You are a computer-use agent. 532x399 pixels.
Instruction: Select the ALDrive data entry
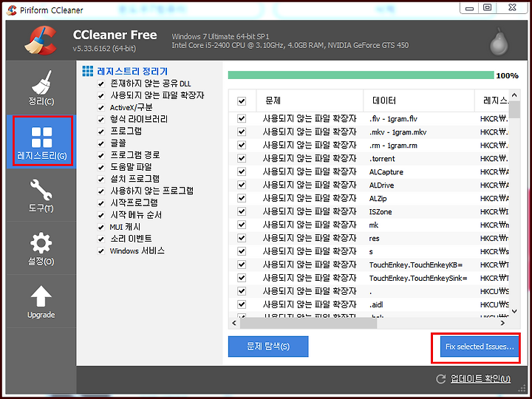[381, 185]
